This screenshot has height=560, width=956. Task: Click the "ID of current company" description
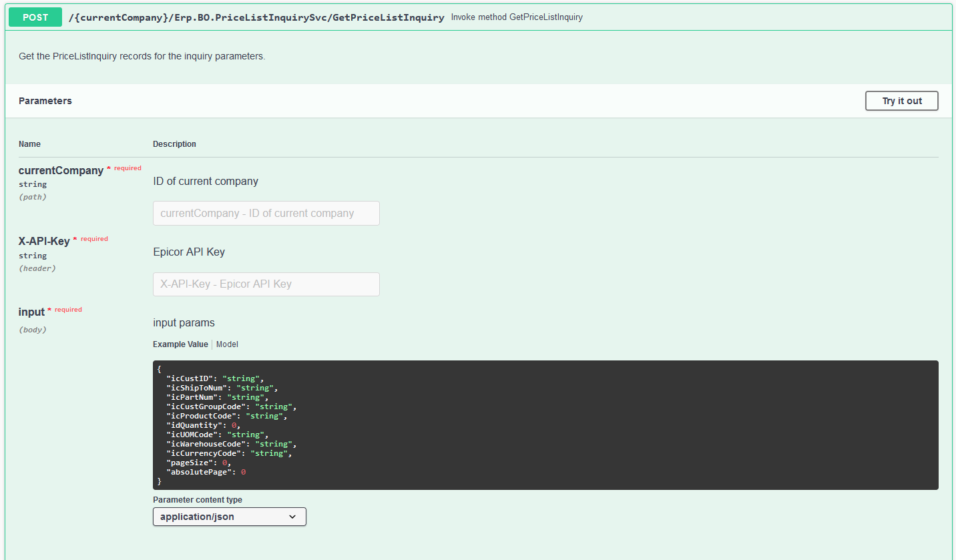click(206, 181)
